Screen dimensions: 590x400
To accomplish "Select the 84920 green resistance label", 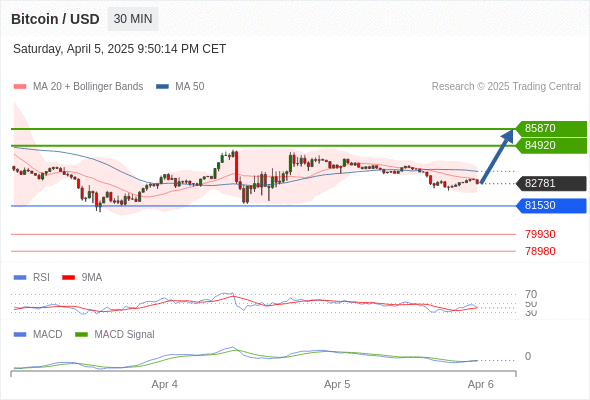I will coord(551,145).
